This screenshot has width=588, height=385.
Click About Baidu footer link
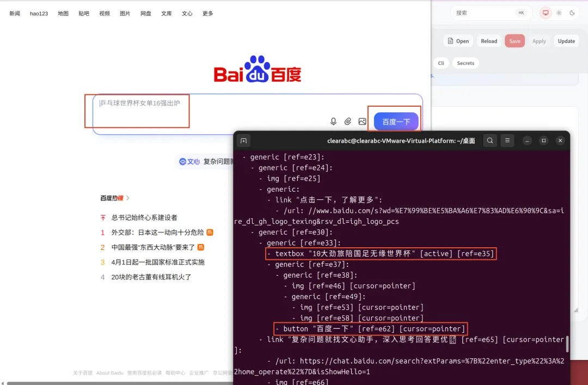109,372
